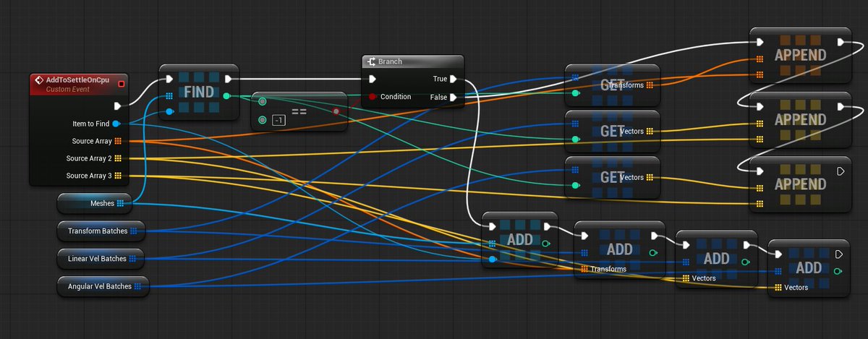This screenshot has height=339, width=868.
Task: Click the FIND node exec output pin
Action: 228,79
